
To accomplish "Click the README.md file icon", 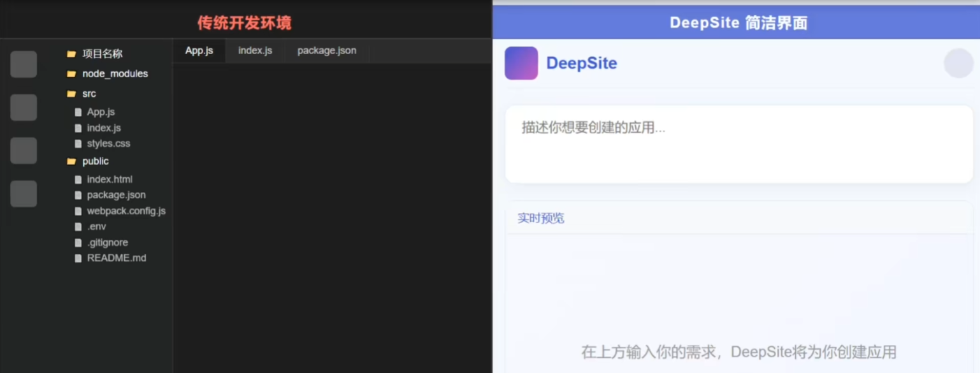I will click(x=77, y=258).
